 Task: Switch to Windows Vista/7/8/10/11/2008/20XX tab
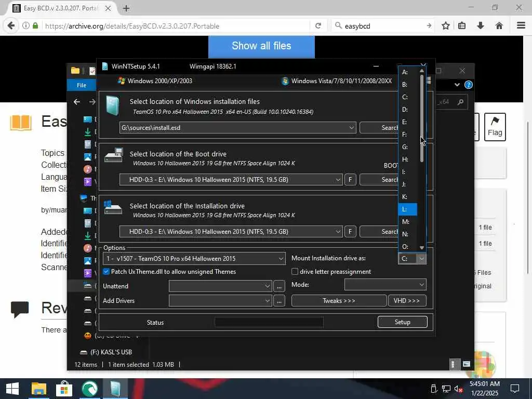pyautogui.click(x=337, y=81)
